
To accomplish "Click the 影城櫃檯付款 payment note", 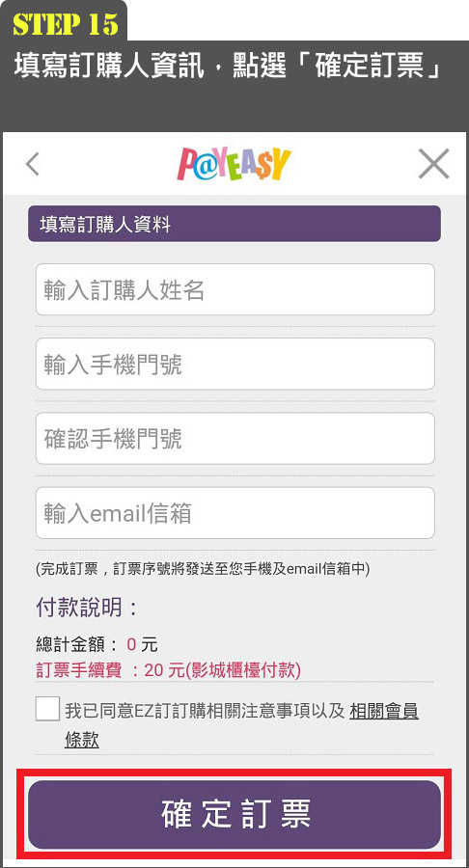I will click(x=243, y=671).
